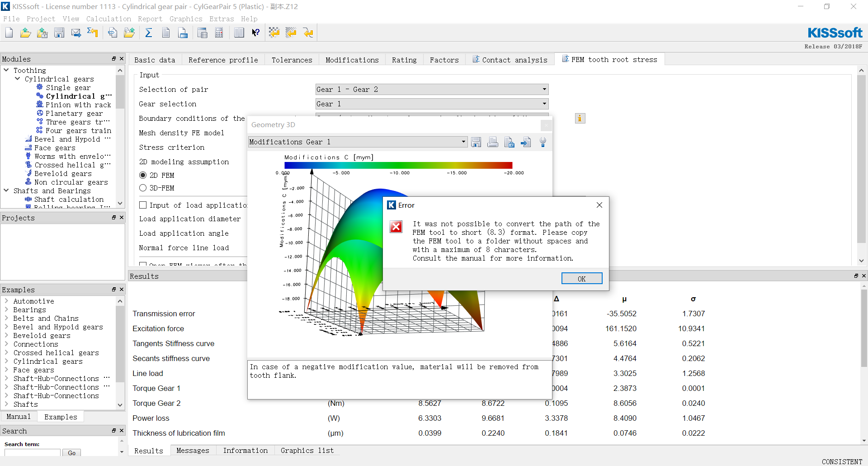Image resolution: width=868 pixels, height=466 pixels.
Task: Open the Extras menu
Action: point(222,19)
